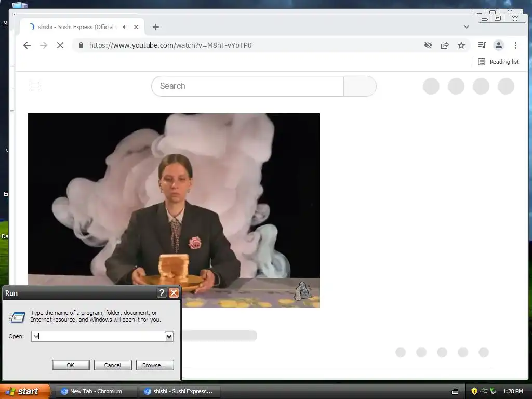This screenshot has height=399, width=532.
Task: Switch to New Tab - Chromium taskbar item
Action: pyautogui.click(x=96, y=391)
